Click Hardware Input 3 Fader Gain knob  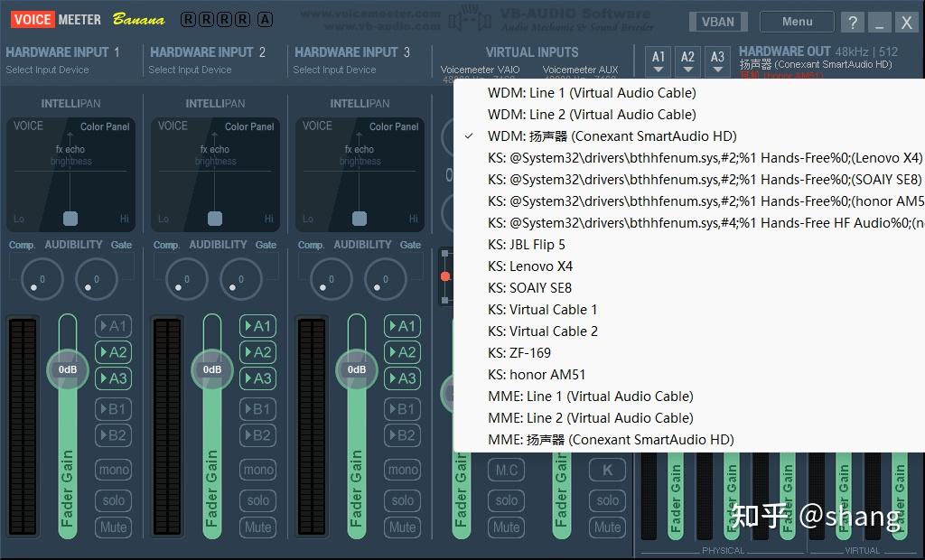point(356,369)
